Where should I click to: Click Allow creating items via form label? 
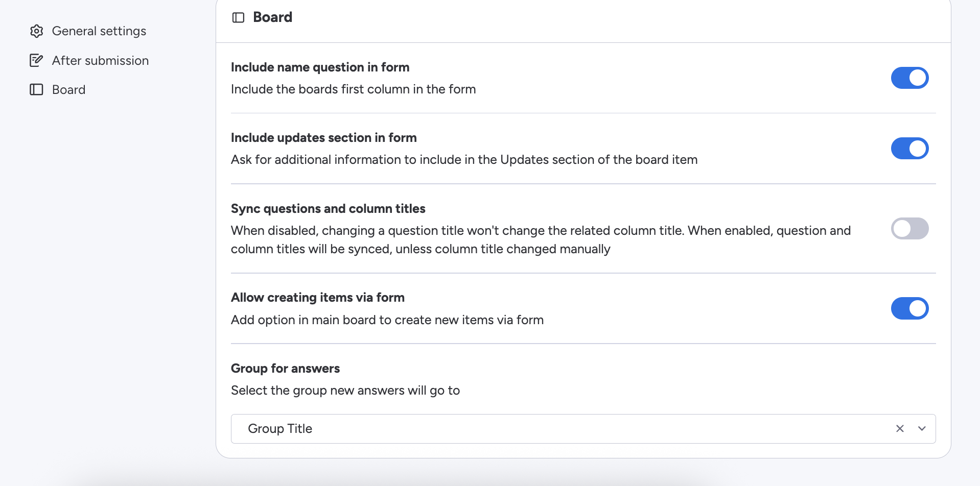(318, 298)
